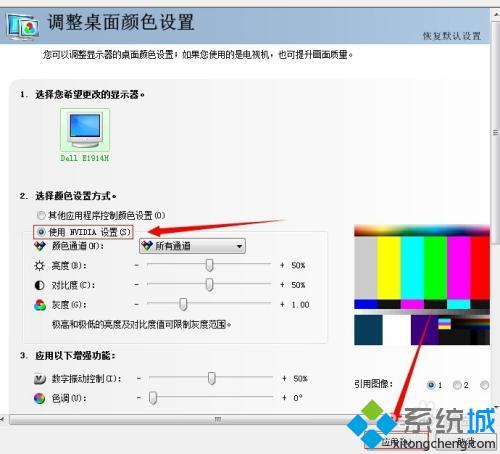The height and width of the screenshot is (454, 500).
Task: Click 恢复默认设置 restore defaults link
Action: (x=452, y=36)
